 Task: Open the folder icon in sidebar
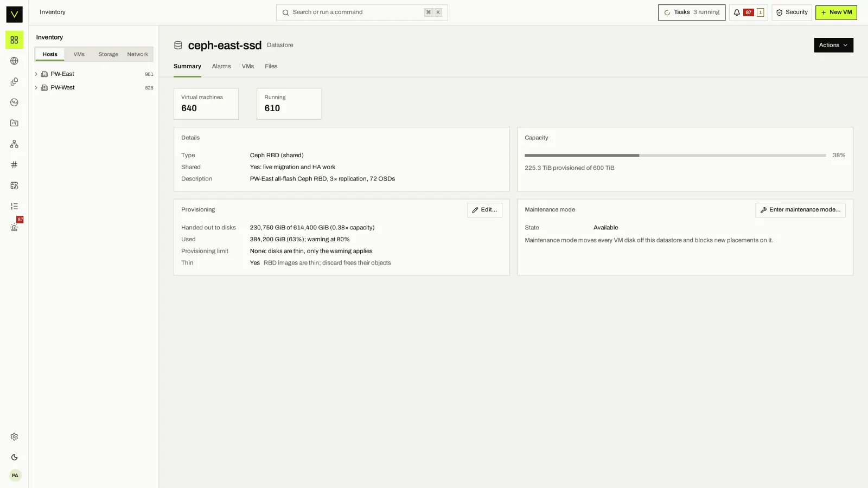[x=14, y=123]
